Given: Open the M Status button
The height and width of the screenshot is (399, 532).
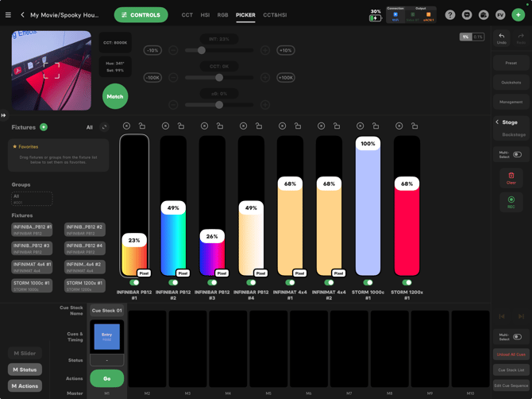Looking at the screenshot, I should pyautogui.click(x=25, y=370).
